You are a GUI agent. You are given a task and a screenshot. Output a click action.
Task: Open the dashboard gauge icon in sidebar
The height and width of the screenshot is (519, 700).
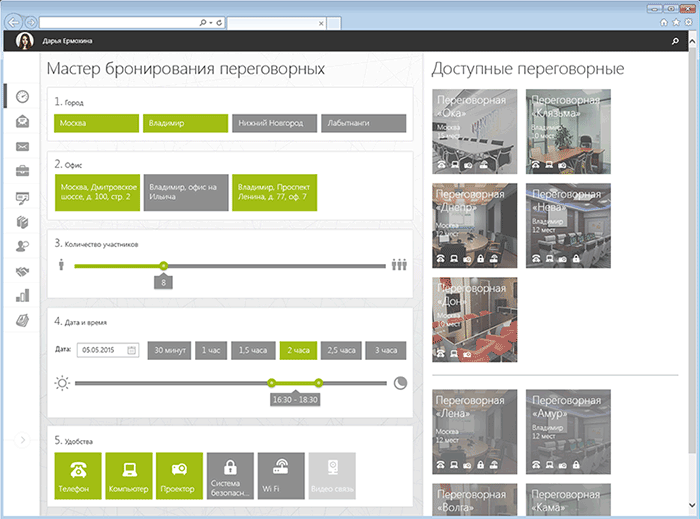[x=22, y=96]
